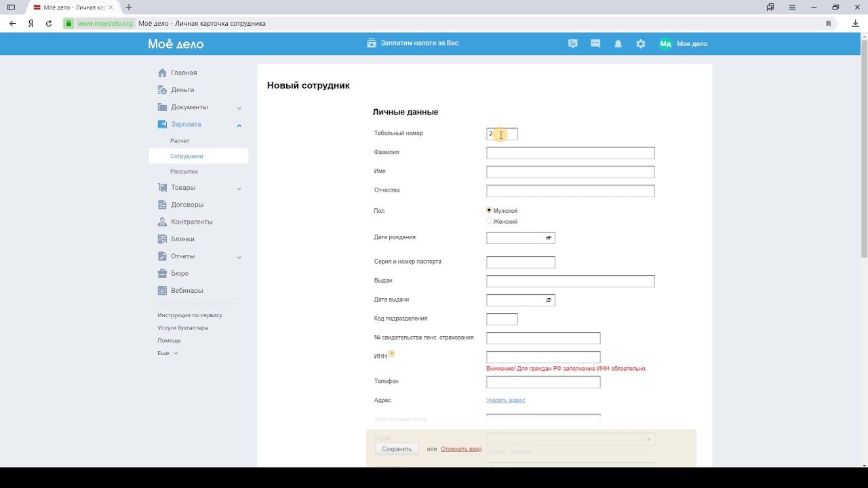Image resolution: width=868 pixels, height=488 pixels.
Task: Open Инструкции по сервису link
Action: click(190, 315)
